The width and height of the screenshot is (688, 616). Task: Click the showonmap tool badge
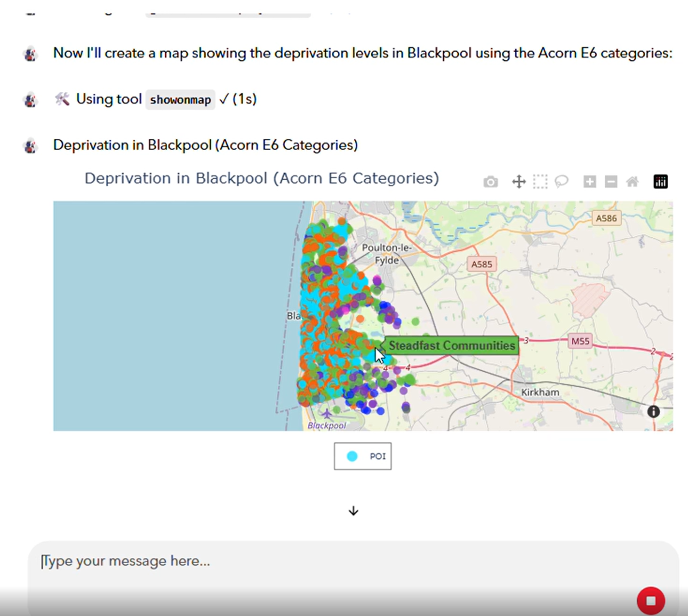click(x=180, y=99)
